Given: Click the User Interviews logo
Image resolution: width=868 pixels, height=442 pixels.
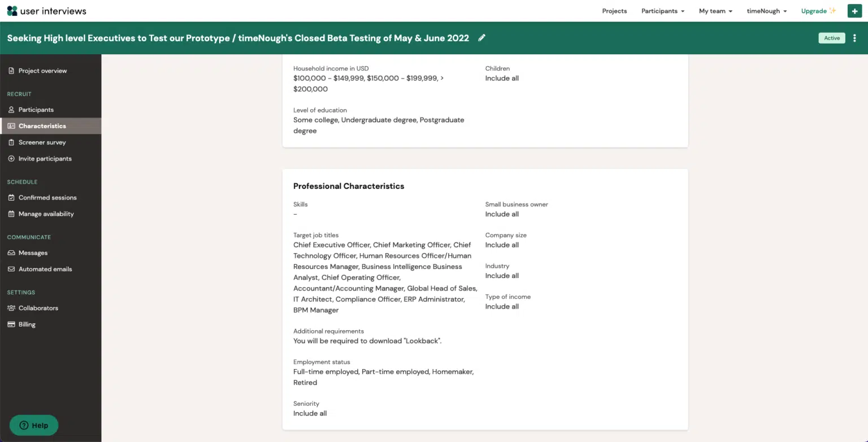Looking at the screenshot, I should [46, 11].
